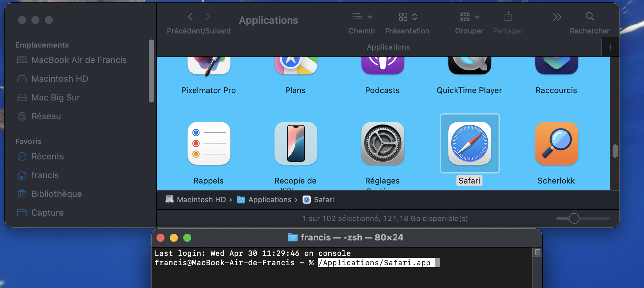This screenshot has width=644, height=288.
Task: Open the Grouper dropdown menu
Action: click(x=469, y=16)
